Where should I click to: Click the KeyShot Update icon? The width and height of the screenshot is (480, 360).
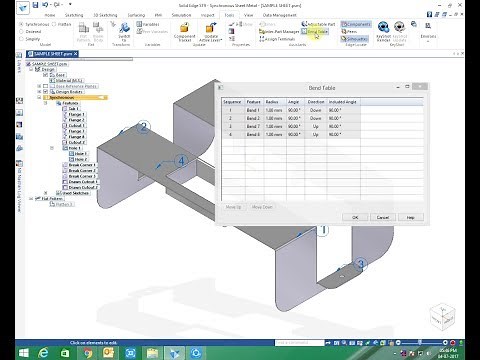[399, 31]
